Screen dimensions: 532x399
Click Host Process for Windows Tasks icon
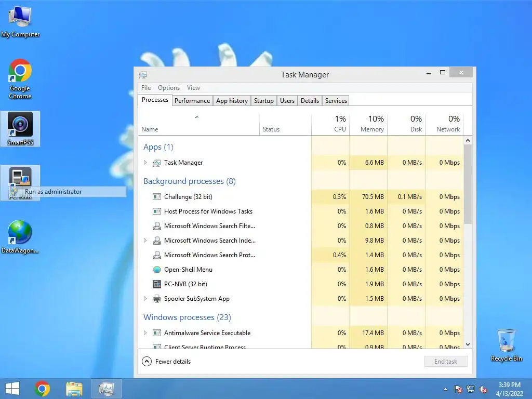point(157,211)
